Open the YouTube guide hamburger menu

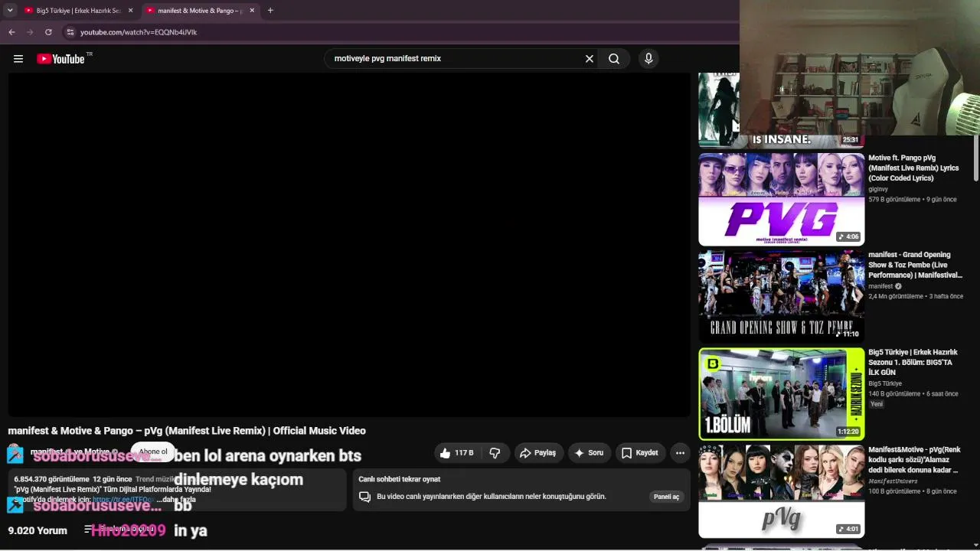[x=18, y=59]
